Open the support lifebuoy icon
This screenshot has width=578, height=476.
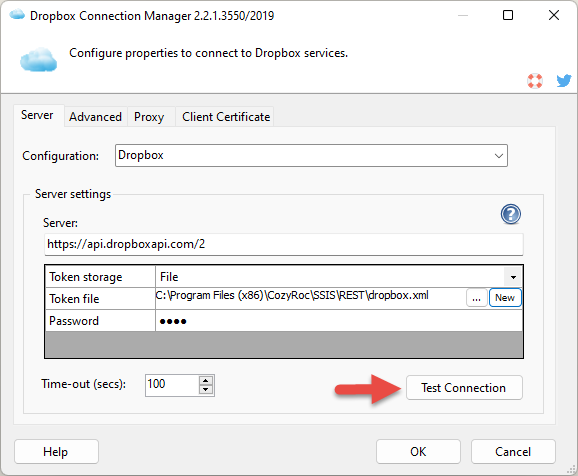pyautogui.click(x=535, y=81)
